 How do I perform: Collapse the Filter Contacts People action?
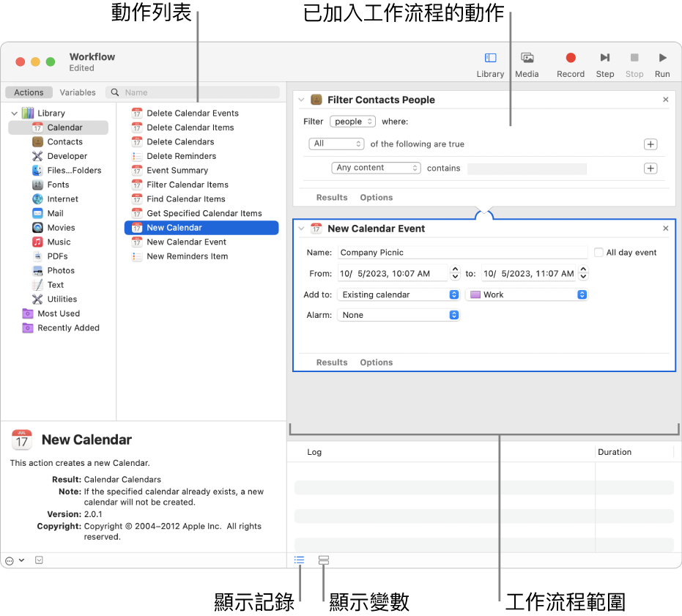(301, 100)
